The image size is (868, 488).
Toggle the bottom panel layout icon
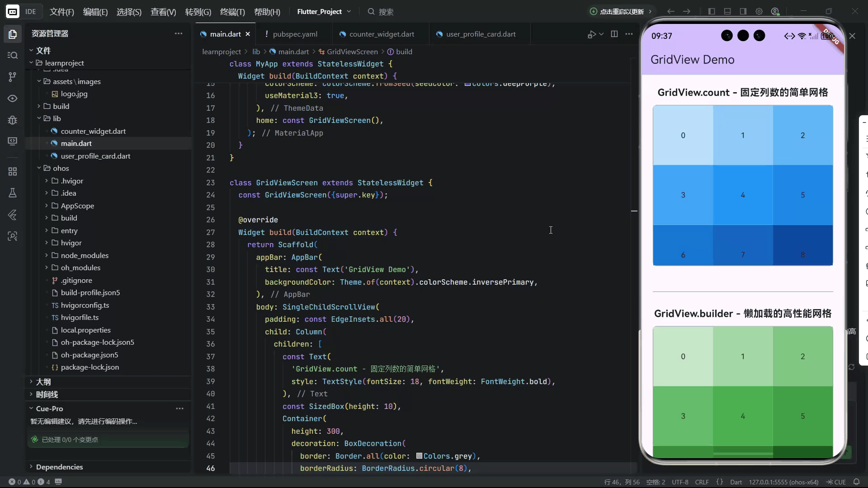point(727,12)
